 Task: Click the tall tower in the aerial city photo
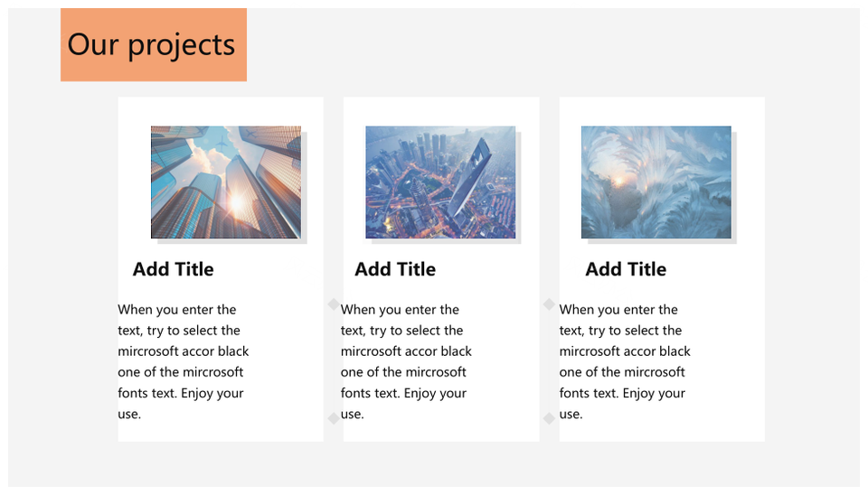tap(469, 178)
